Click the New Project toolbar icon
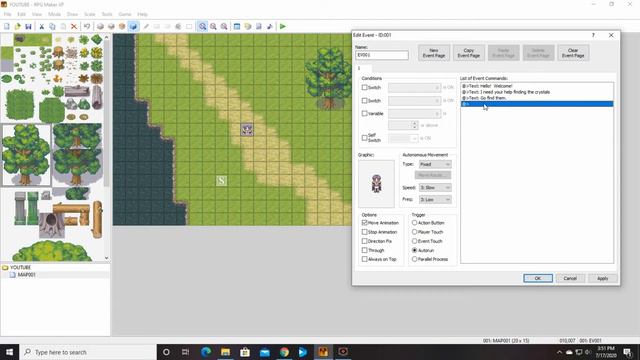The image size is (640, 360). tap(7, 27)
